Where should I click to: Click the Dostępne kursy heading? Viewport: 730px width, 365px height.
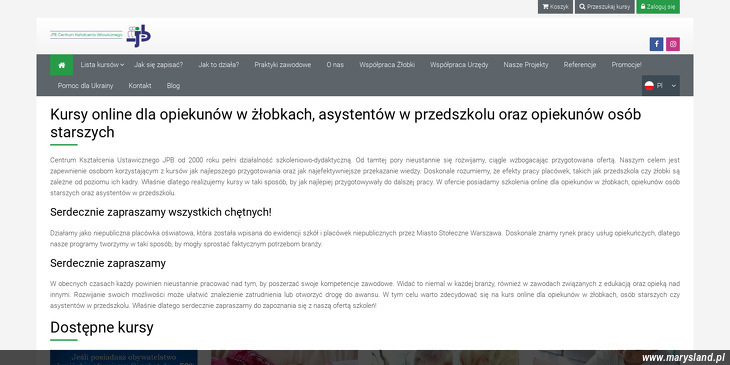click(101, 327)
